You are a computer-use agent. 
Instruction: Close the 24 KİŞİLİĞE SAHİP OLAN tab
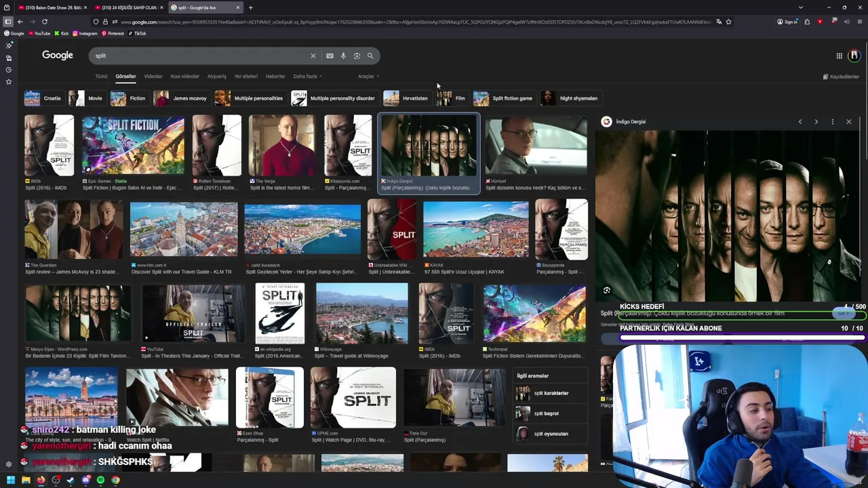click(161, 7)
